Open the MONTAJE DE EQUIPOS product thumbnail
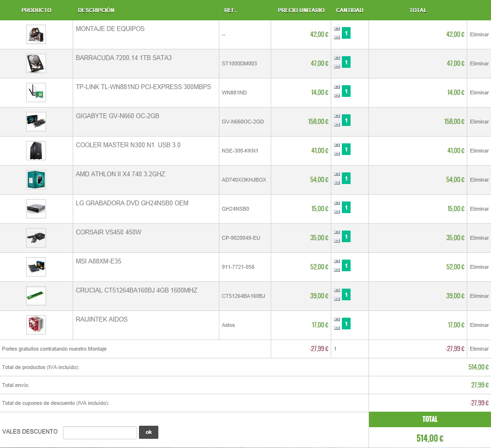The height and width of the screenshot is (448, 491). [36, 34]
